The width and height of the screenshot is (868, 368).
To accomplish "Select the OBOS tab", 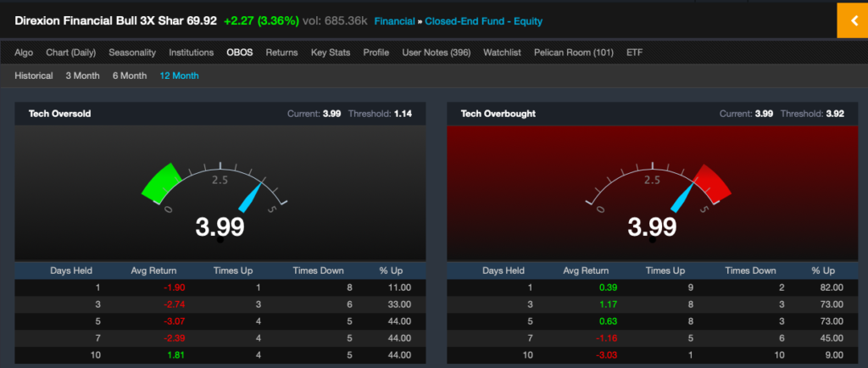I will point(240,53).
